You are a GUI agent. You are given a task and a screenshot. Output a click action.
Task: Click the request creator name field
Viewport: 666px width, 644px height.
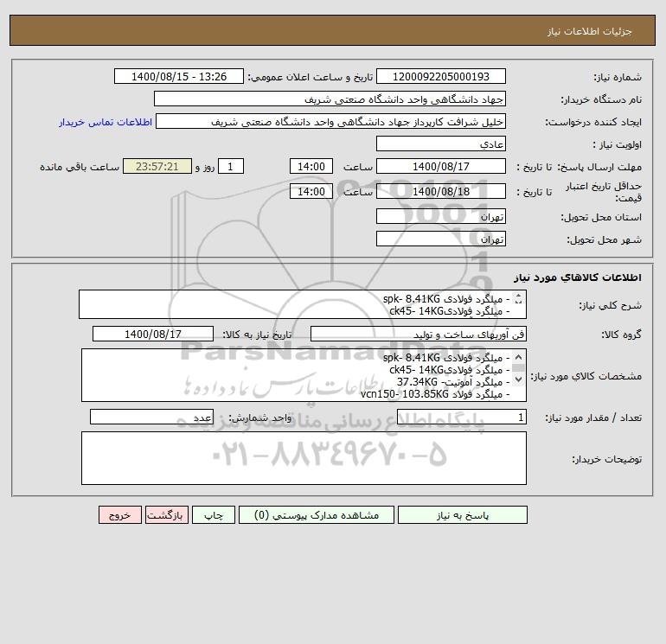[331, 121]
